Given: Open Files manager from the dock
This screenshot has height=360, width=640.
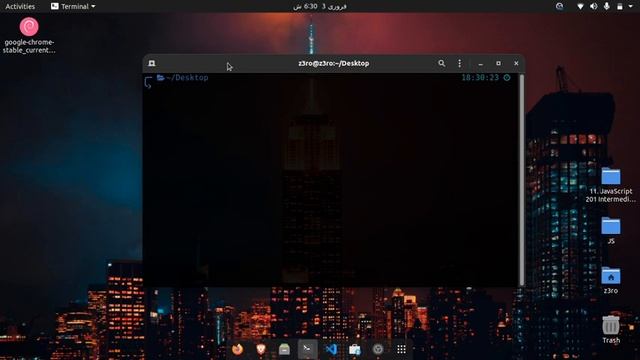Looking at the screenshot, I should tap(284, 349).
